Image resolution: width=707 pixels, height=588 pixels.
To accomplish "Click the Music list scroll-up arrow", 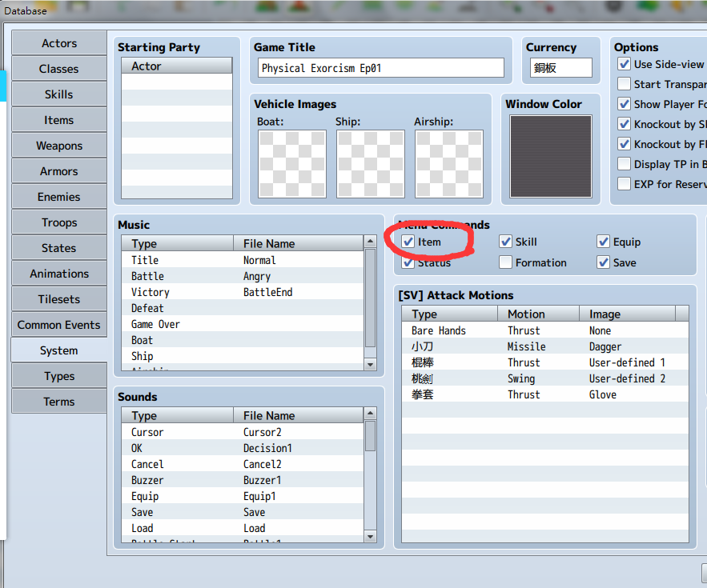I will tap(370, 241).
